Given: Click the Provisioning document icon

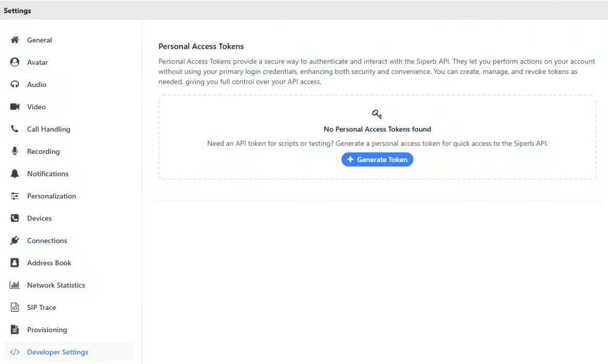Looking at the screenshot, I should click(15, 330).
